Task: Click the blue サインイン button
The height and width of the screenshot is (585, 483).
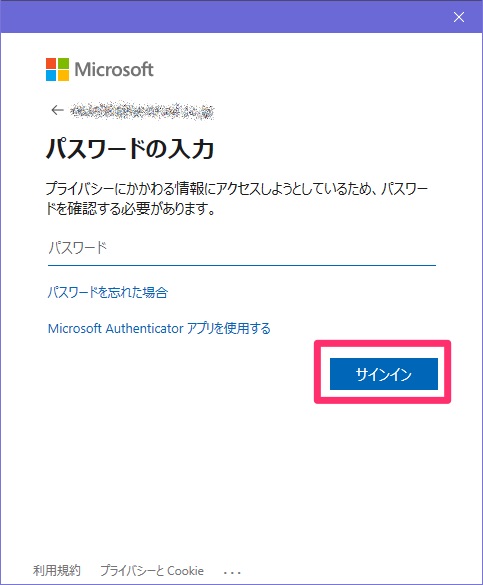Action: (x=384, y=374)
